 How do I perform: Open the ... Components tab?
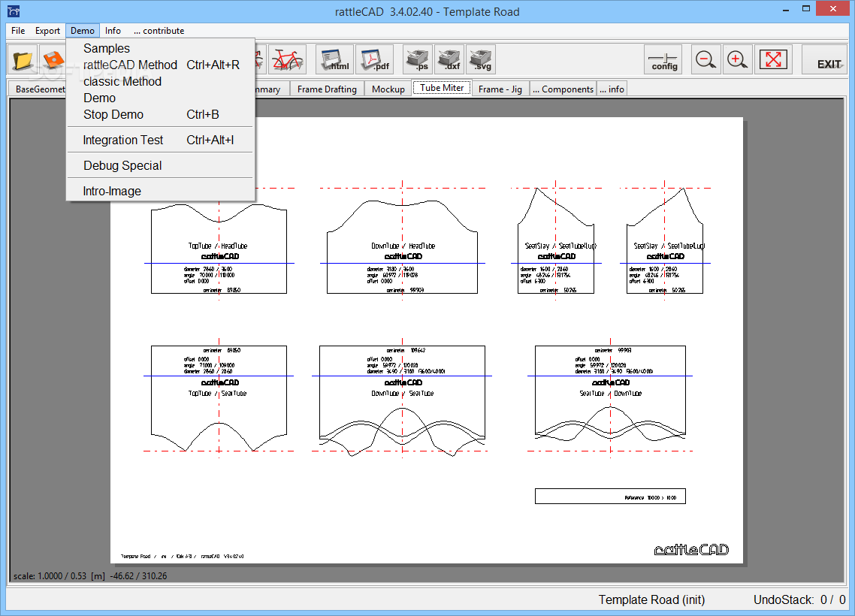coord(563,89)
